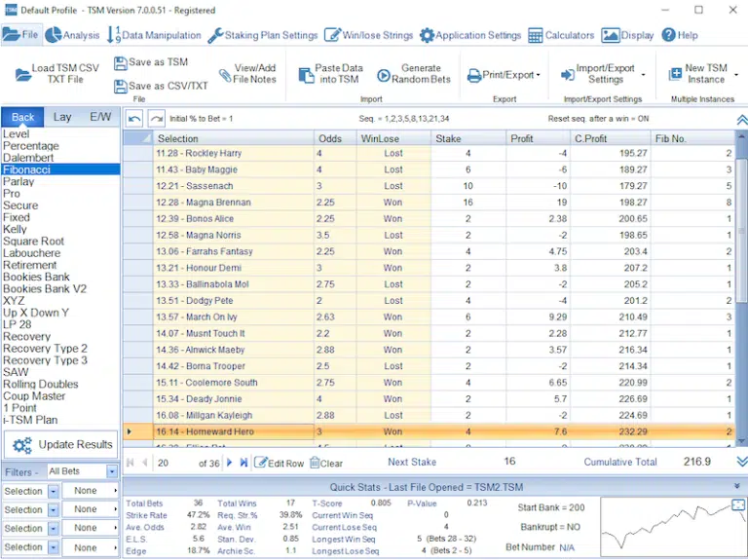Click Generate Random Bets play icon
Screen dimensions: 748x560
[x=383, y=75]
